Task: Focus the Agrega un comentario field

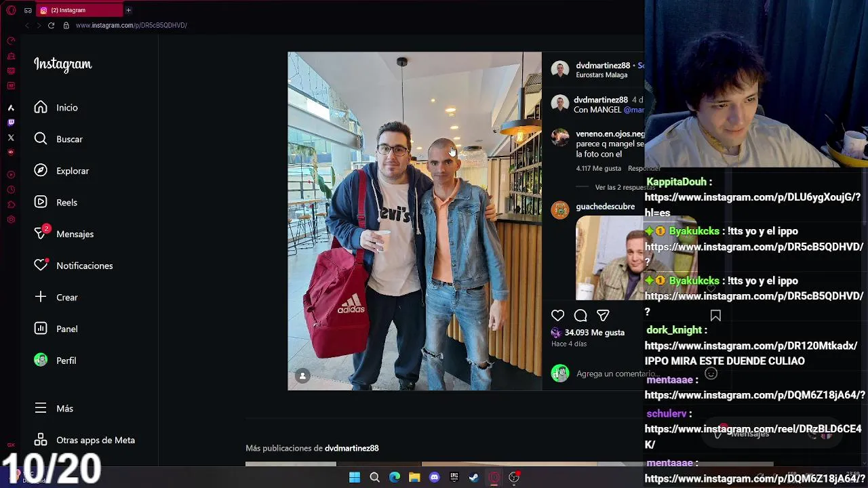Action: coord(617,373)
